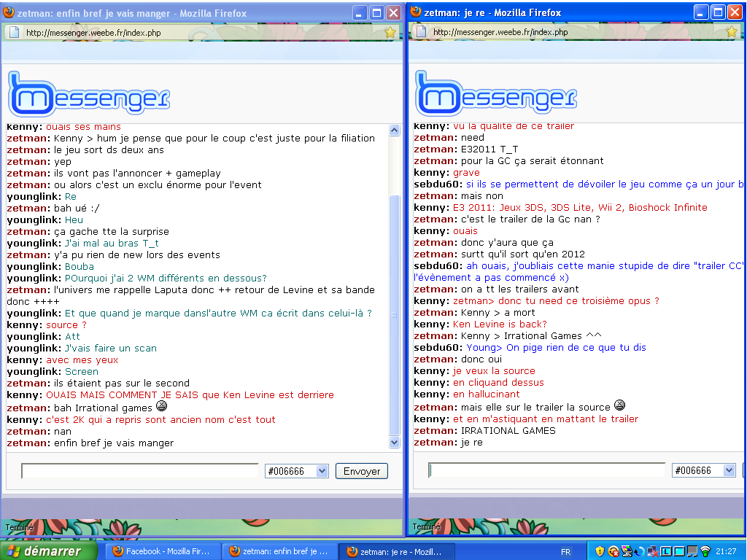
Task: Click the colorful monitor display tray icon
Action: pos(626,551)
